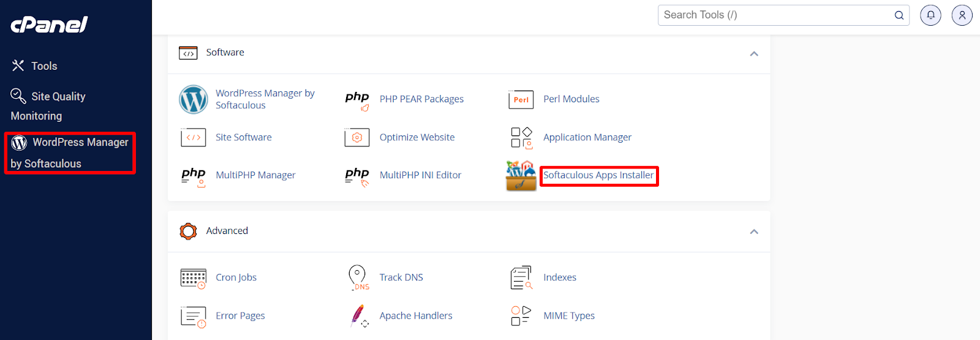Open the Softaculous Apps Installer icon
This screenshot has height=340, width=980.
pyautogui.click(x=521, y=176)
